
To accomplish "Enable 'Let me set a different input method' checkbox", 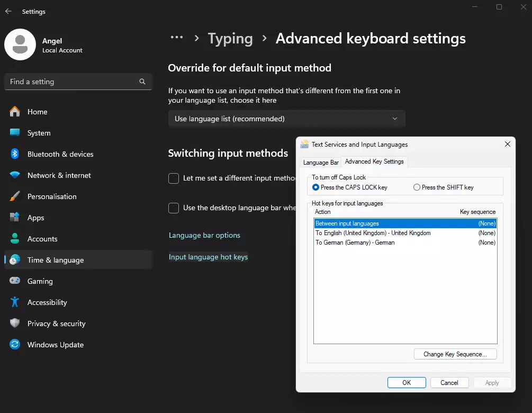I will (174, 178).
